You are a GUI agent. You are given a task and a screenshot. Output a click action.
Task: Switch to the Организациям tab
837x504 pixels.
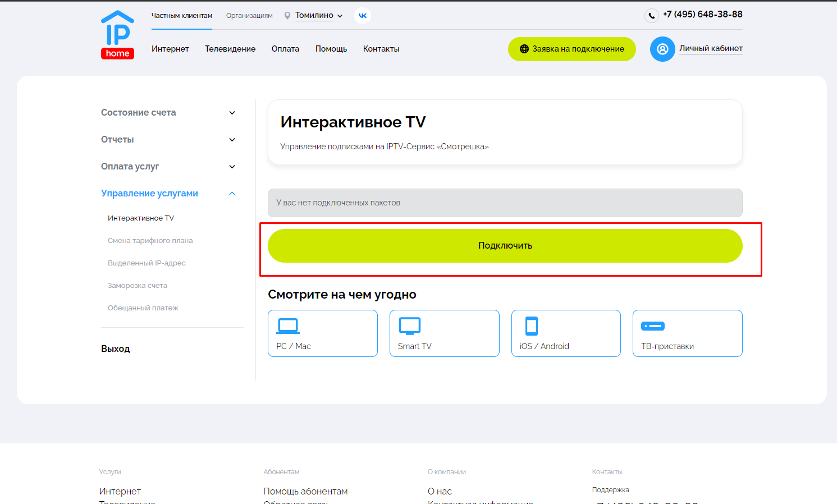[249, 16]
